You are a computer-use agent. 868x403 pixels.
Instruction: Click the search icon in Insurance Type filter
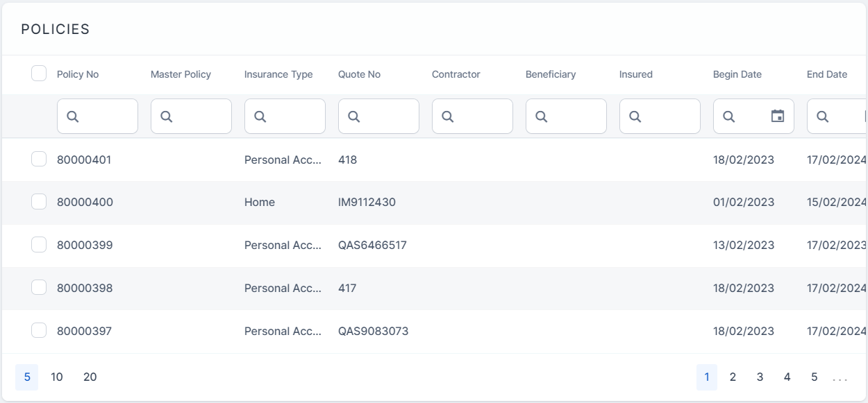[260, 117]
